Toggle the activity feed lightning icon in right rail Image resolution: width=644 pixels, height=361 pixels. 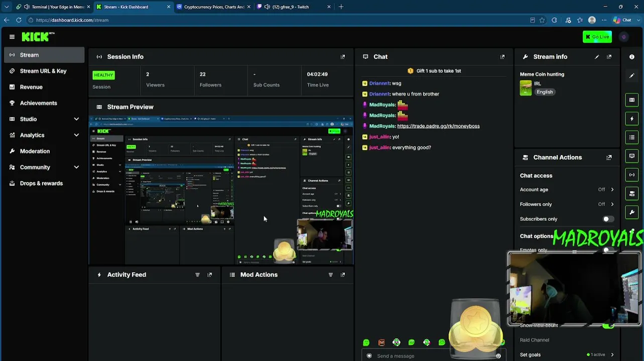pyautogui.click(x=632, y=119)
